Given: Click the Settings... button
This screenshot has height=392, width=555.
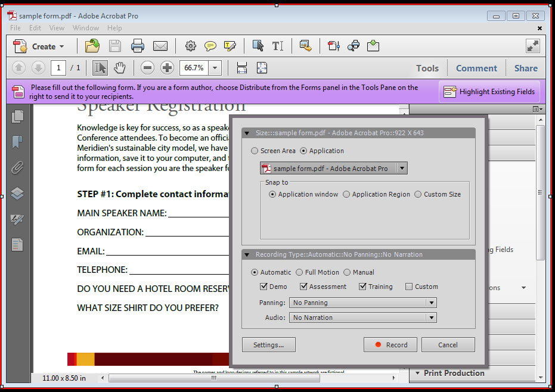Looking at the screenshot, I should pos(269,345).
